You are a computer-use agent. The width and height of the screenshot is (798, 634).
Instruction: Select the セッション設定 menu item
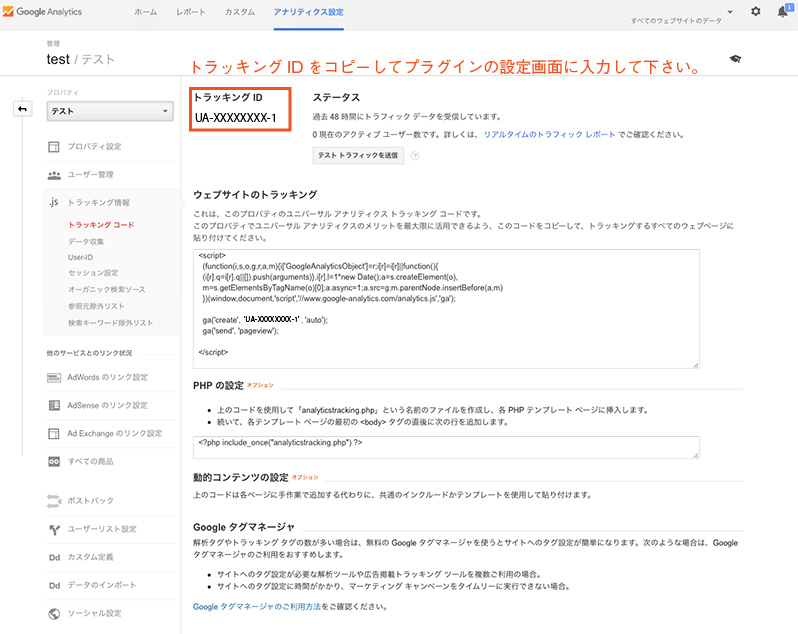coord(93,273)
